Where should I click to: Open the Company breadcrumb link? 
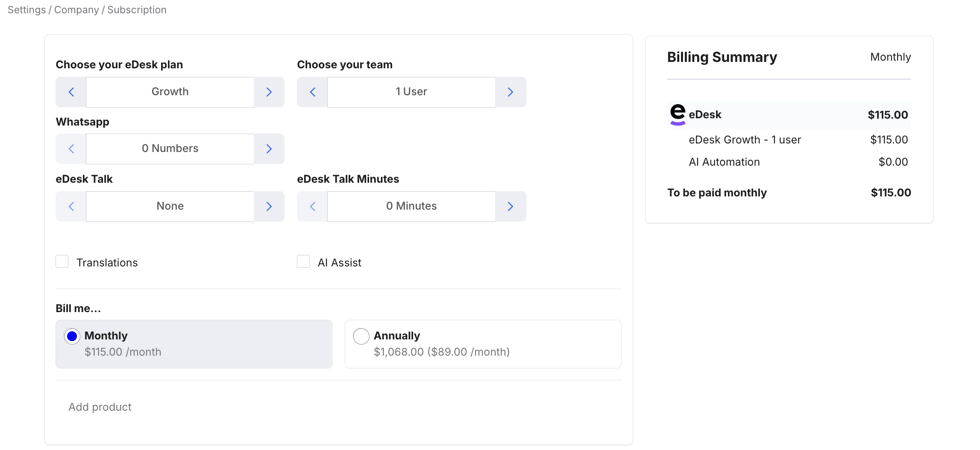coord(76,9)
